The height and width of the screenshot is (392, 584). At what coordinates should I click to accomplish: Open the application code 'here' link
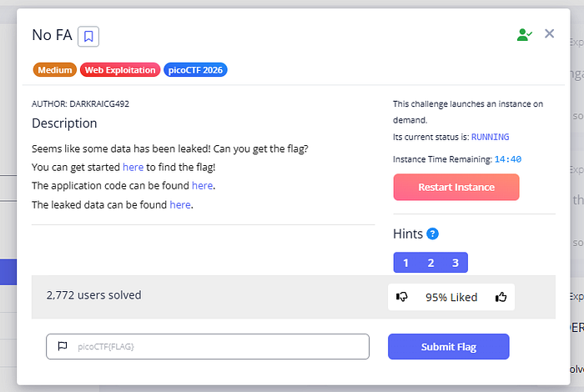pos(202,185)
